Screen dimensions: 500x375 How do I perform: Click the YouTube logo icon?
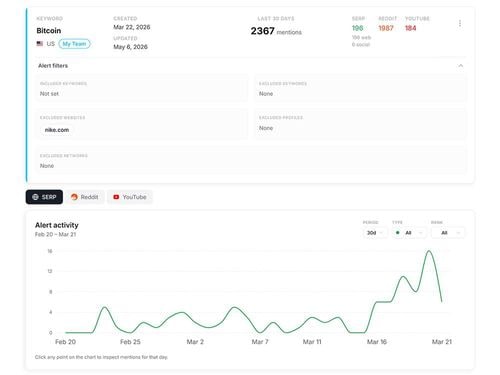pyautogui.click(x=116, y=197)
